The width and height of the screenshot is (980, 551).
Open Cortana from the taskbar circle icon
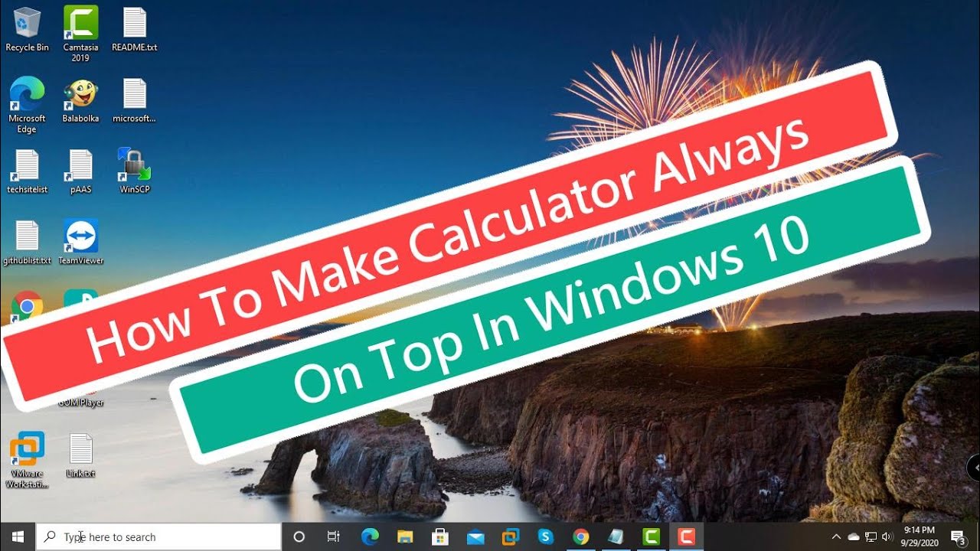click(x=299, y=536)
